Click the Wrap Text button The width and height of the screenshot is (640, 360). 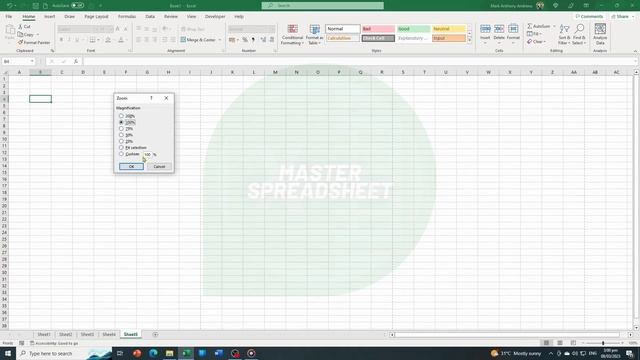[x=193, y=29]
